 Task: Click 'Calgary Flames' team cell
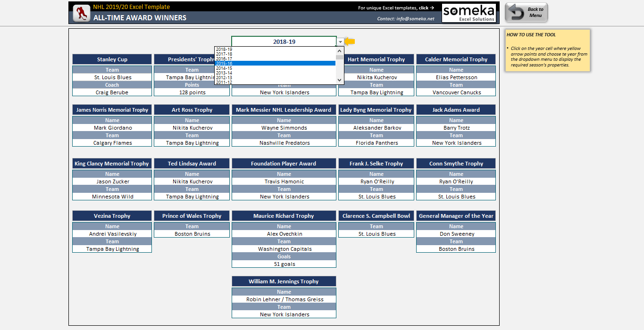pos(112,143)
